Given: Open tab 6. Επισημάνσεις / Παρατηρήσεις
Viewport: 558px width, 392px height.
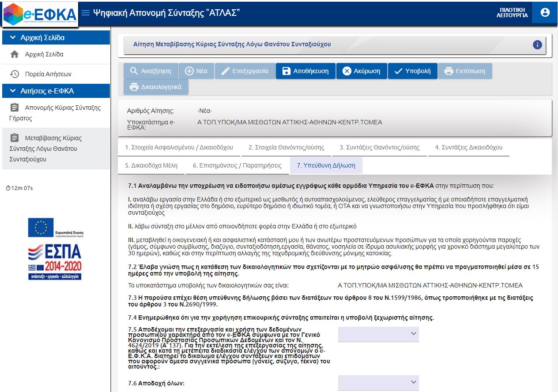Looking at the screenshot, I should (237, 166).
